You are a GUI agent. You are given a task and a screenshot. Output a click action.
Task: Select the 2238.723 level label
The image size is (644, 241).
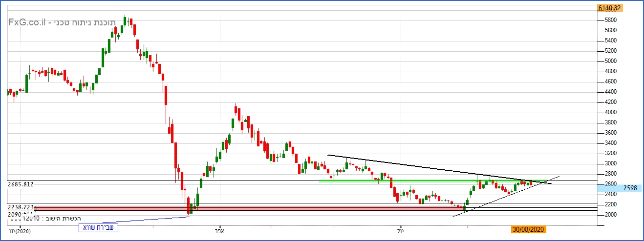click(21, 207)
